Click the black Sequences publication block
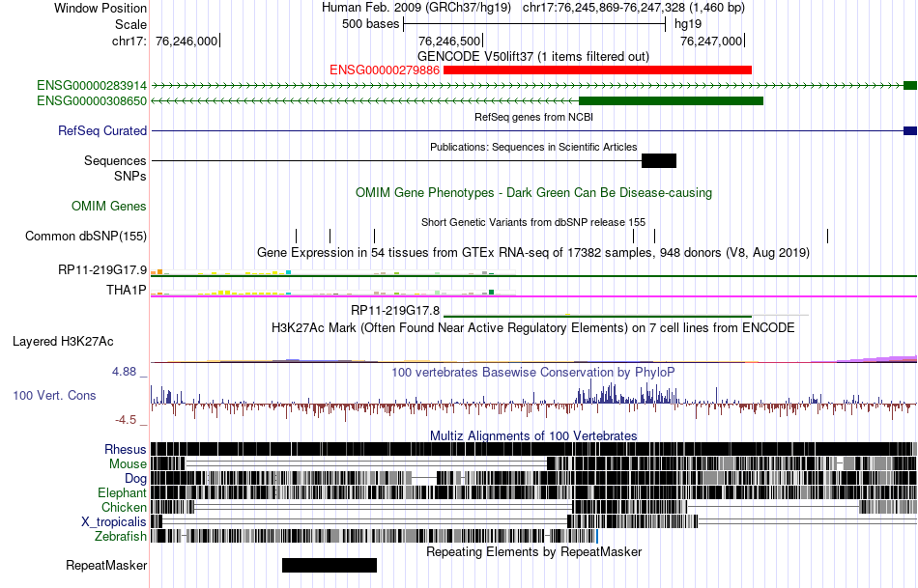The width and height of the screenshot is (918, 588). (659, 161)
